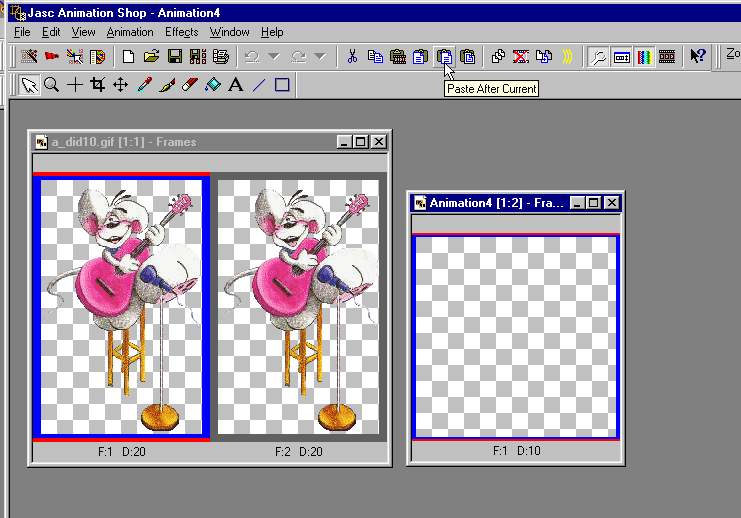
Task: Select the Crop tool
Action: tap(98, 85)
